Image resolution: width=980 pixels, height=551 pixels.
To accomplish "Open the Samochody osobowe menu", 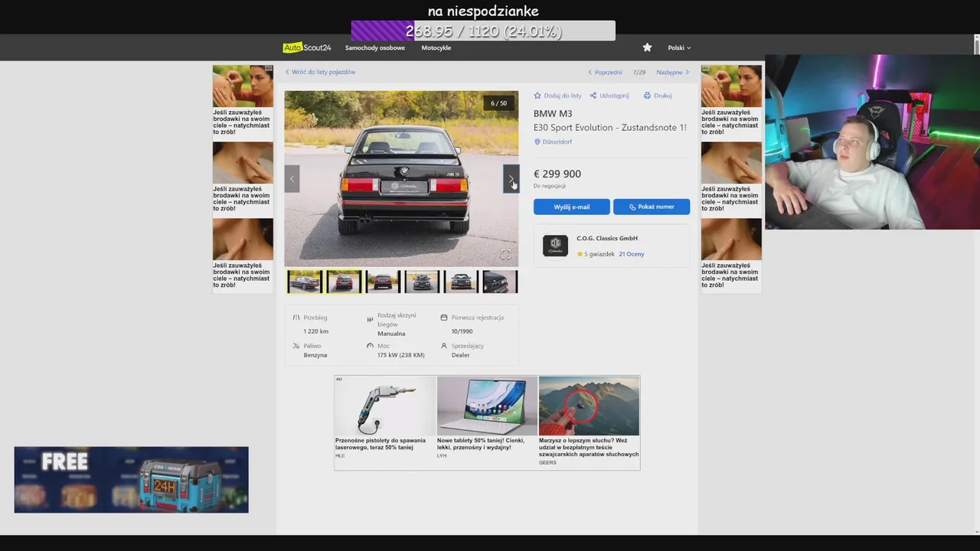I will [375, 47].
